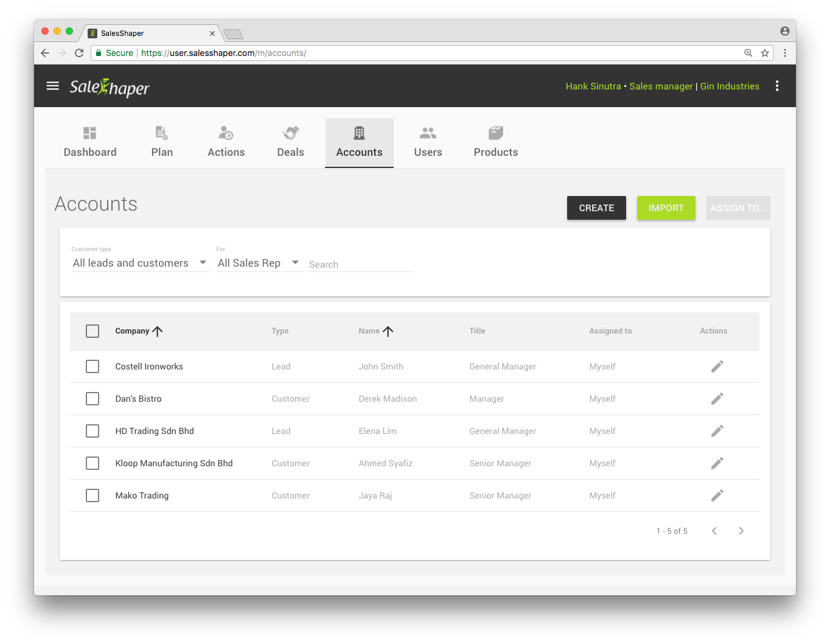Open the Products tab

point(496,142)
